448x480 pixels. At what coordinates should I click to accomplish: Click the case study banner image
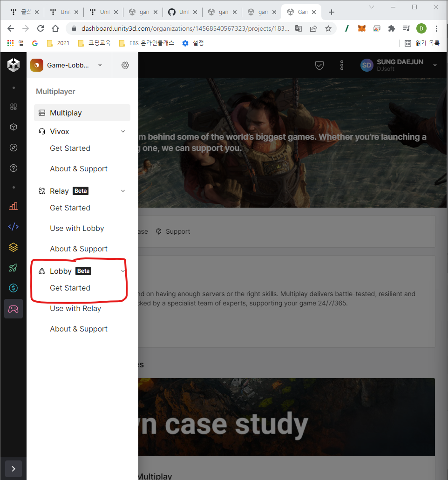(x=286, y=417)
